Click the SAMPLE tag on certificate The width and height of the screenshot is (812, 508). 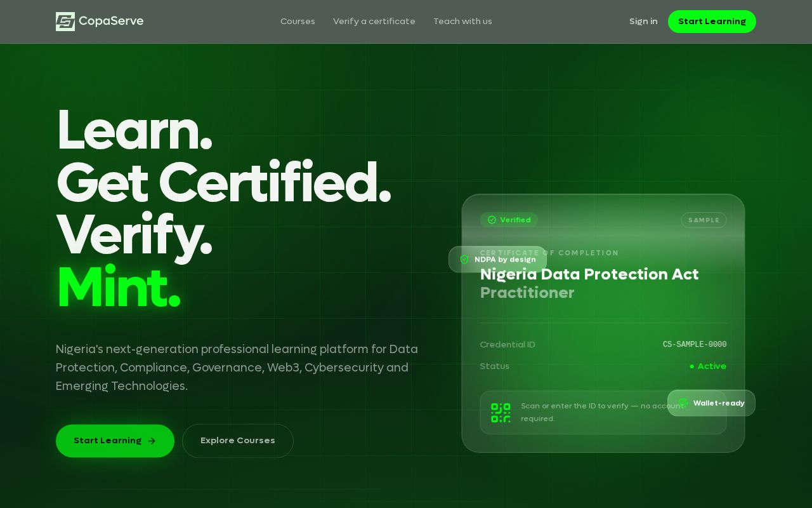point(704,220)
